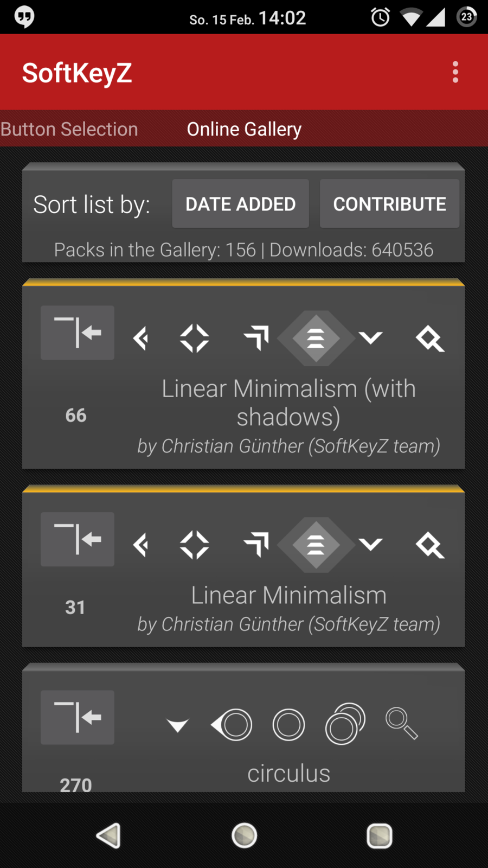Image resolution: width=488 pixels, height=868 pixels.
Task: Tap the alarm clock status icon
Action: coord(380,17)
